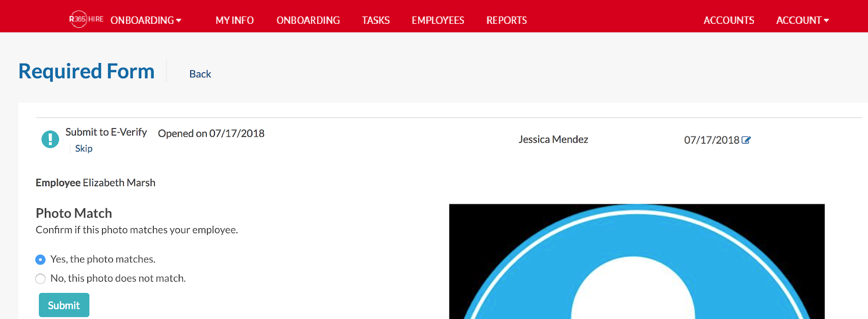Screen dimensions: 868x319
Task: Select No, this photo does not match
Action: click(40, 279)
